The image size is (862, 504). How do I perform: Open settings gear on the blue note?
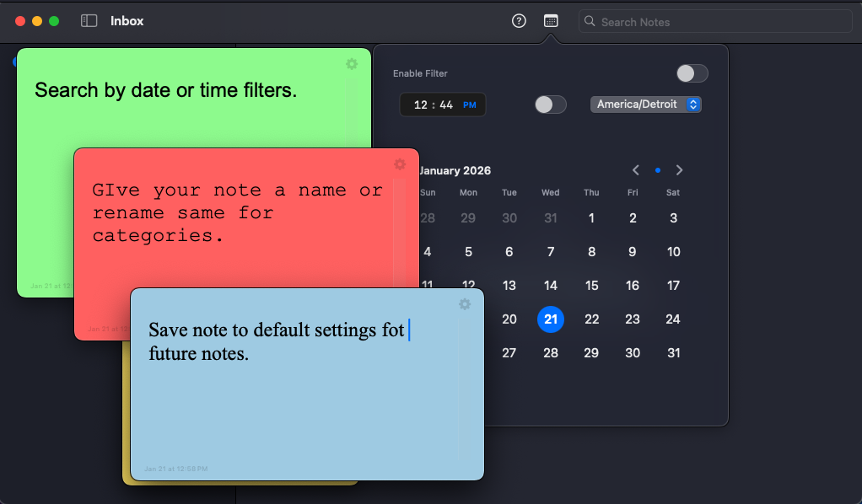pyautogui.click(x=465, y=304)
